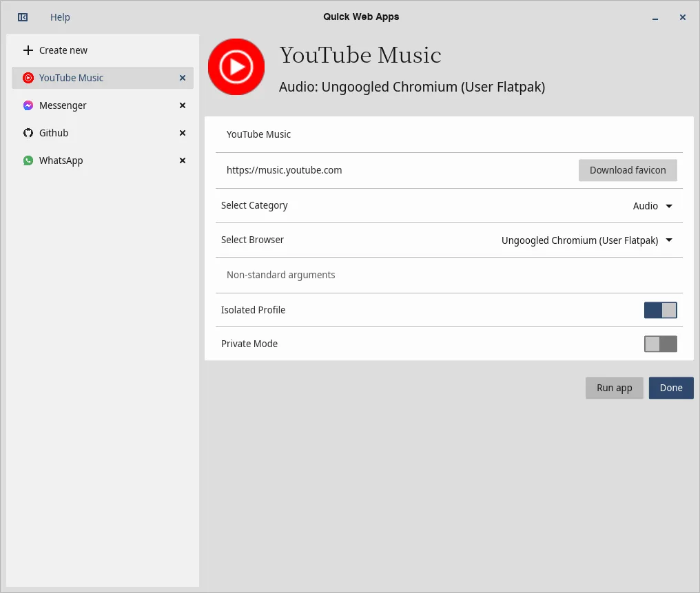Open the Select Category dropdown
Screen dimensions: 700x593
(x=652, y=206)
